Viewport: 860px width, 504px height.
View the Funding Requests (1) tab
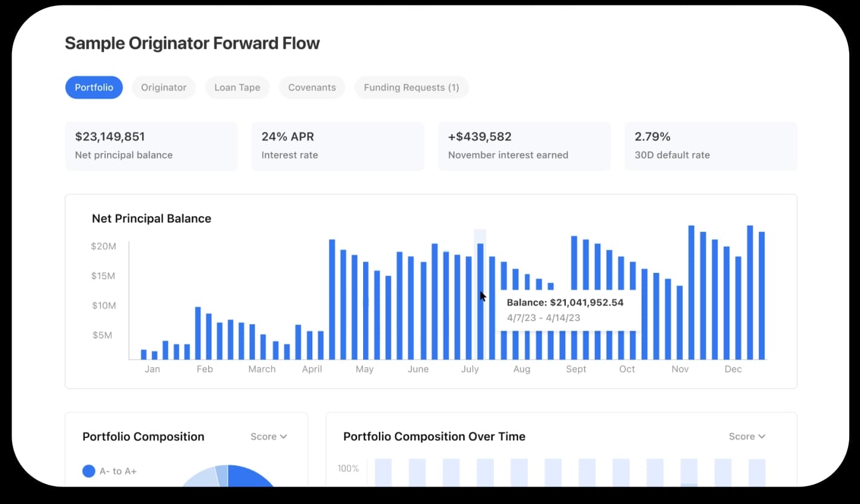[411, 88]
